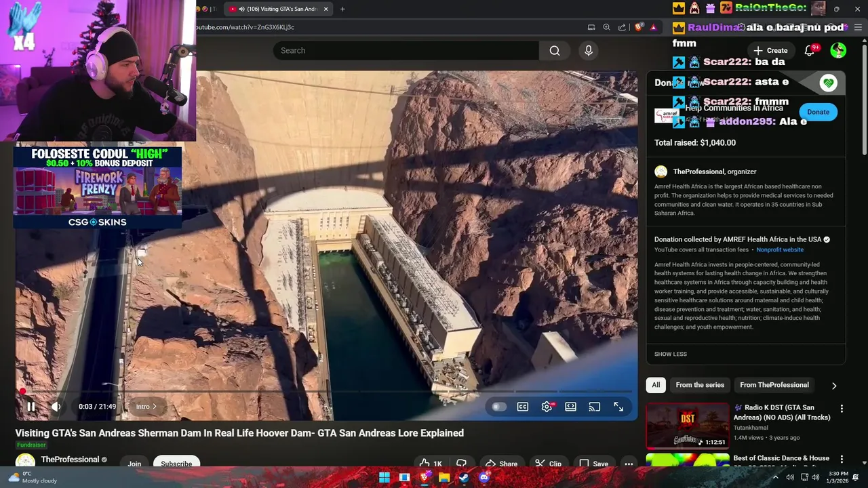Open options for Best of Classic Dance video

point(842,459)
